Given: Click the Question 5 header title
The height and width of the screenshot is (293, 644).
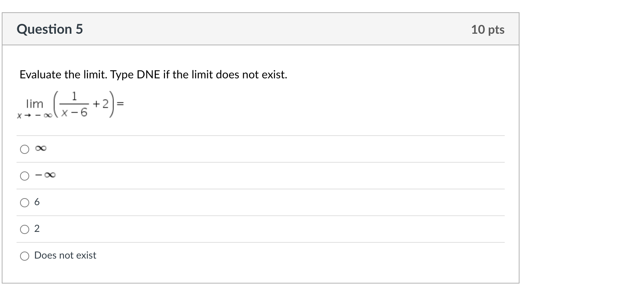Looking at the screenshot, I should 51,29.
